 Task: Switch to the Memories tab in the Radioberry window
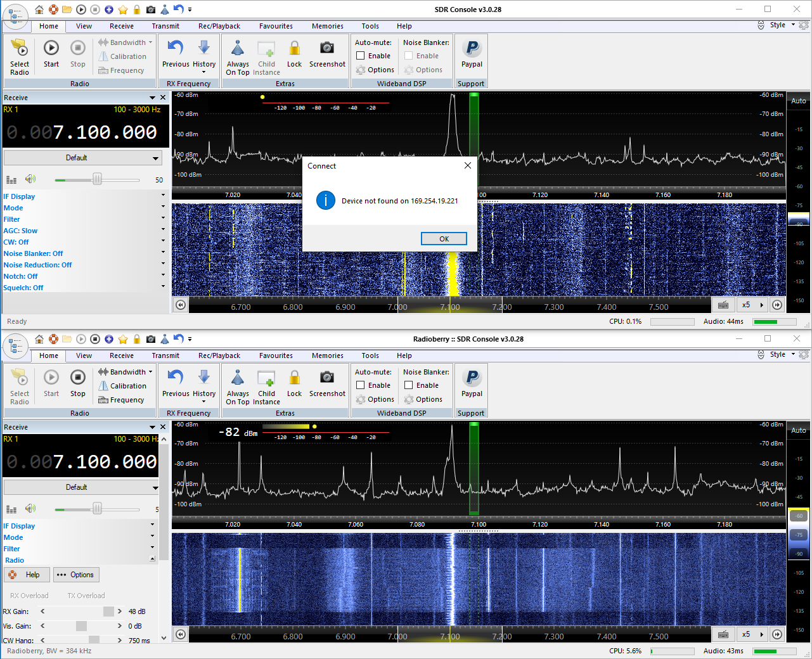[327, 355]
